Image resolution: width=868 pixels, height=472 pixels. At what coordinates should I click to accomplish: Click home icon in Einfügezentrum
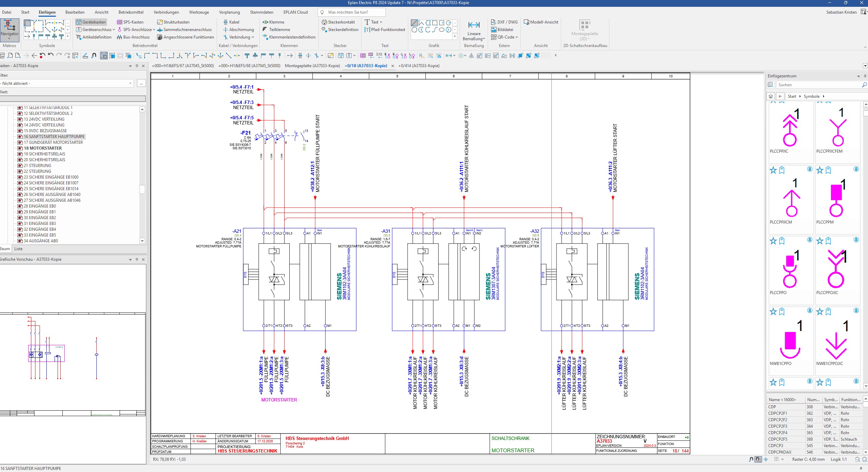pos(771,96)
